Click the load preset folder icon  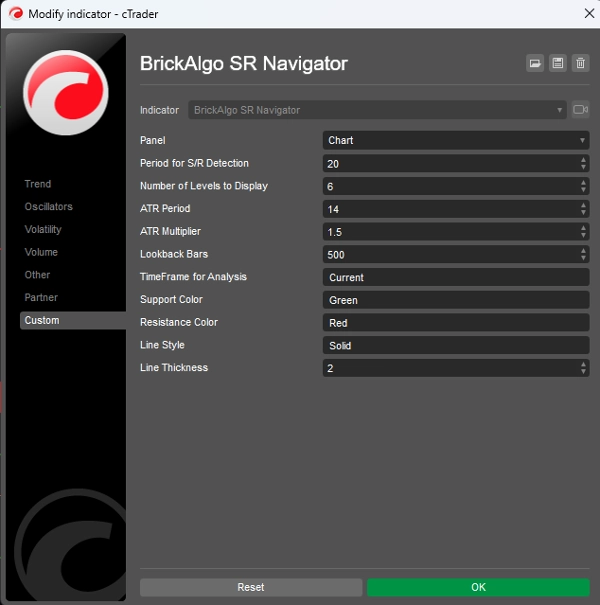[535, 63]
